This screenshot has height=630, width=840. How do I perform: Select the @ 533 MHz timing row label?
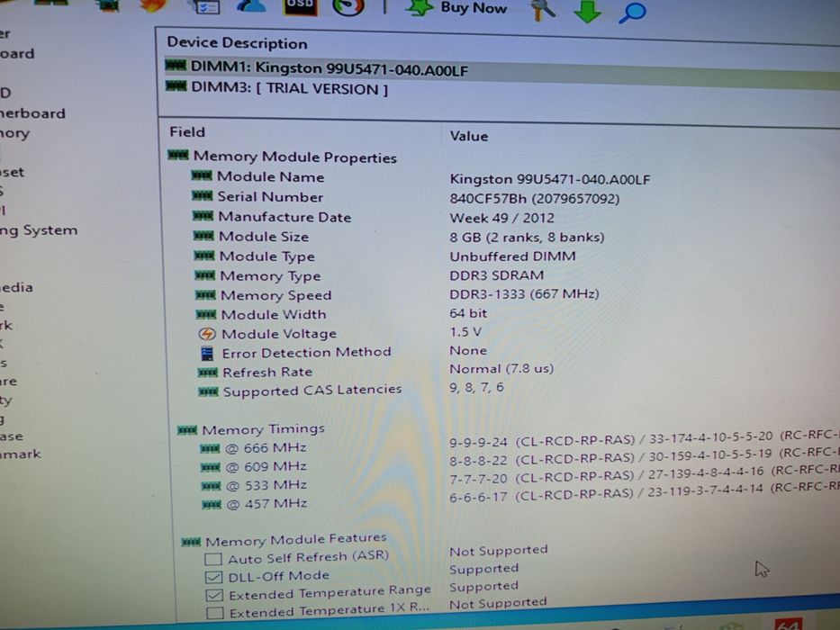(x=266, y=485)
